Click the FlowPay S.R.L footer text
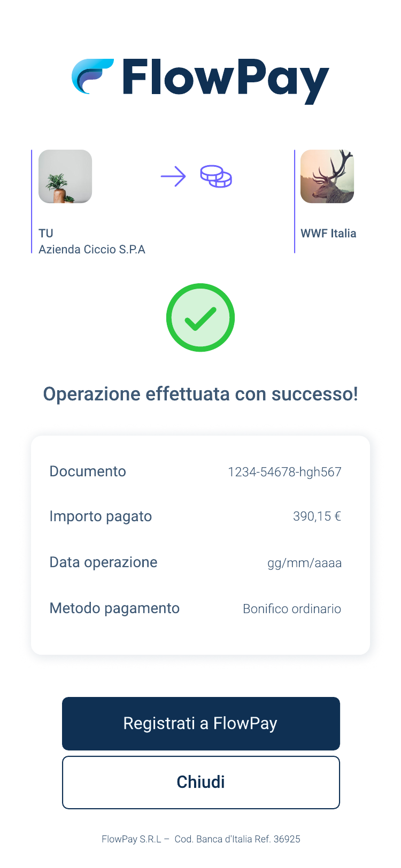Viewport: 401px width, 868px height. tap(201, 839)
